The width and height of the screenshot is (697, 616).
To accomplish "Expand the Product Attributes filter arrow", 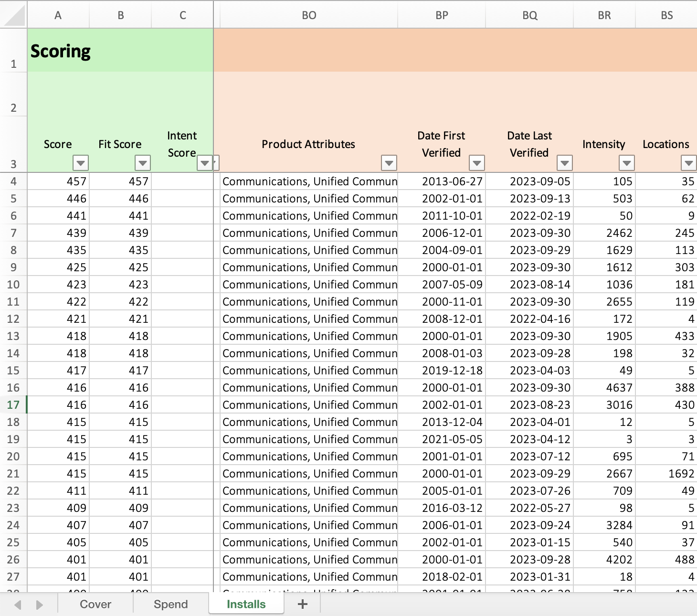I will coord(389,163).
